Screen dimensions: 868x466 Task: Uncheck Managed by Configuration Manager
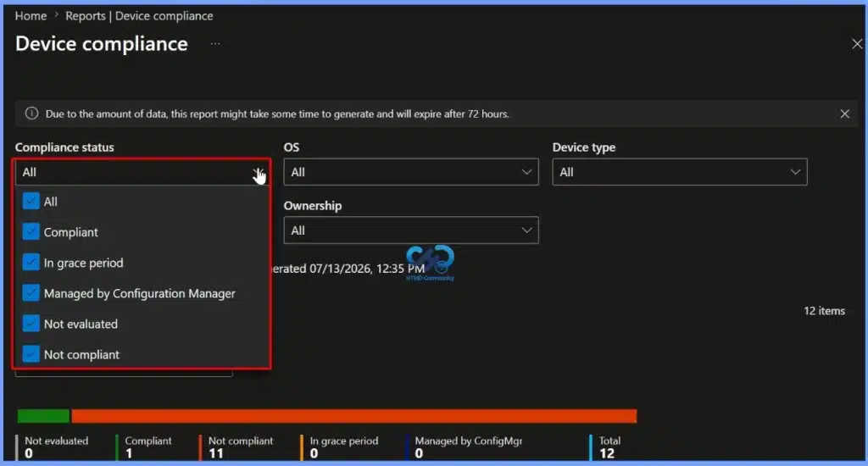pos(31,293)
